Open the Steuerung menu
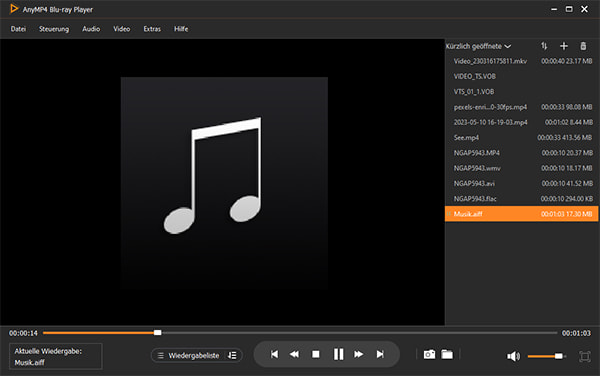 pos(54,29)
